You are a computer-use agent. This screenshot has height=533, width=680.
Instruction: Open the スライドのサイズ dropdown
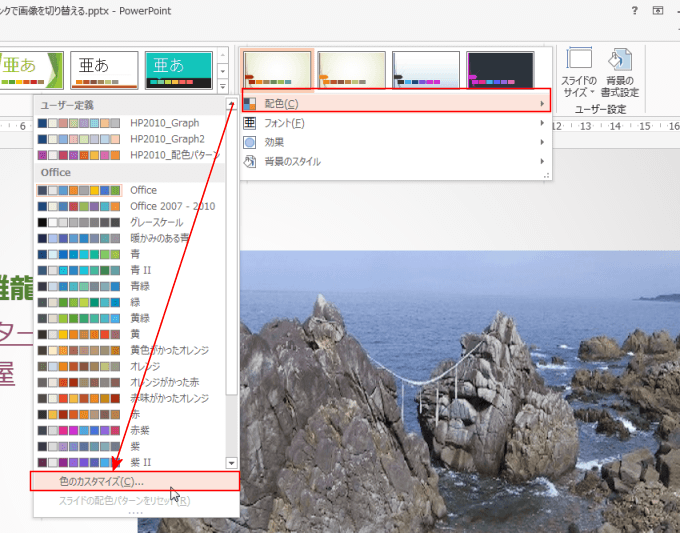click(579, 72)
